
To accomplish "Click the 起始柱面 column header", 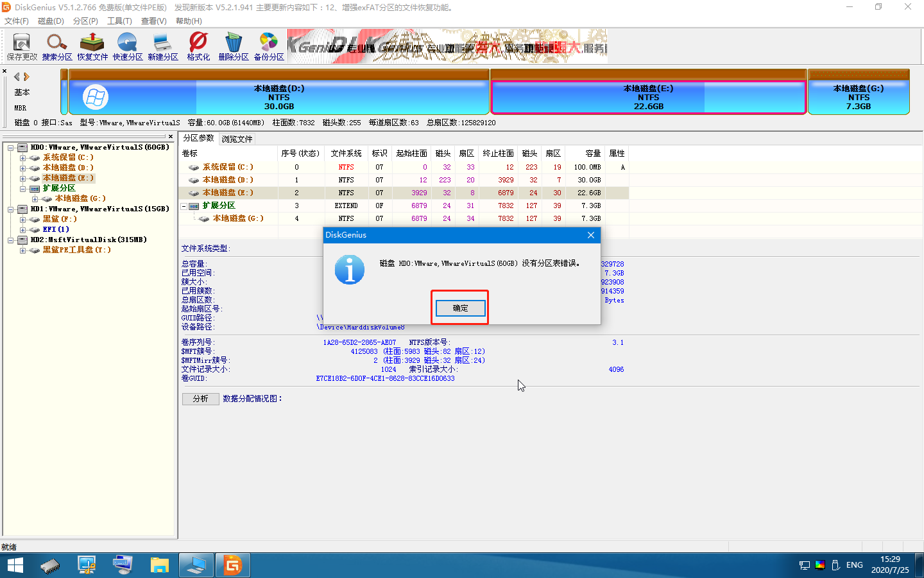I will 411,153.
